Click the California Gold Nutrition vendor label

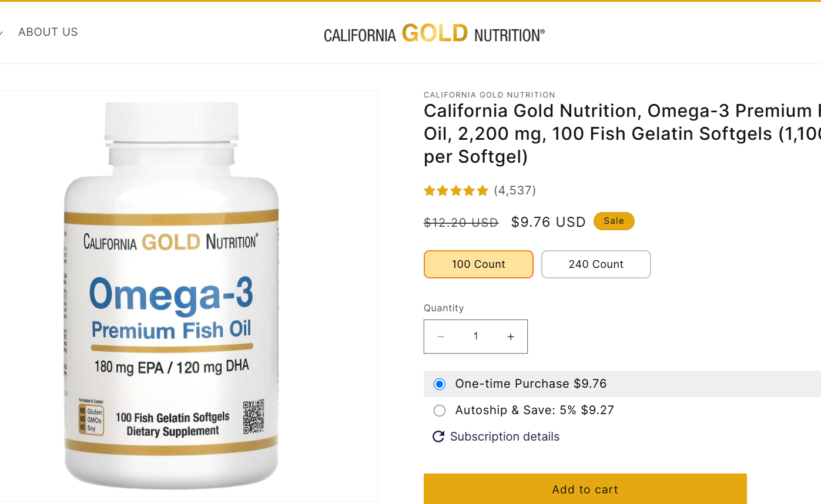click(x=490, y=95)
